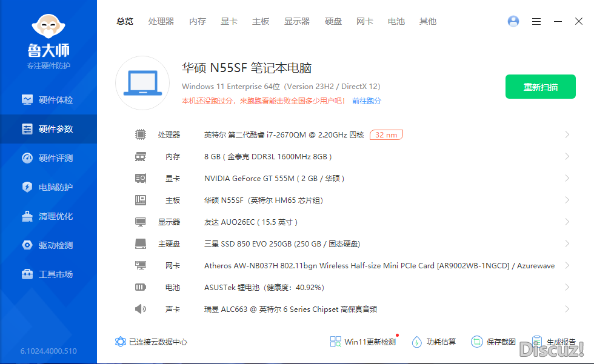Switch to the top 显卡 tab
The image size is (594, 364).
coord(229,22)
